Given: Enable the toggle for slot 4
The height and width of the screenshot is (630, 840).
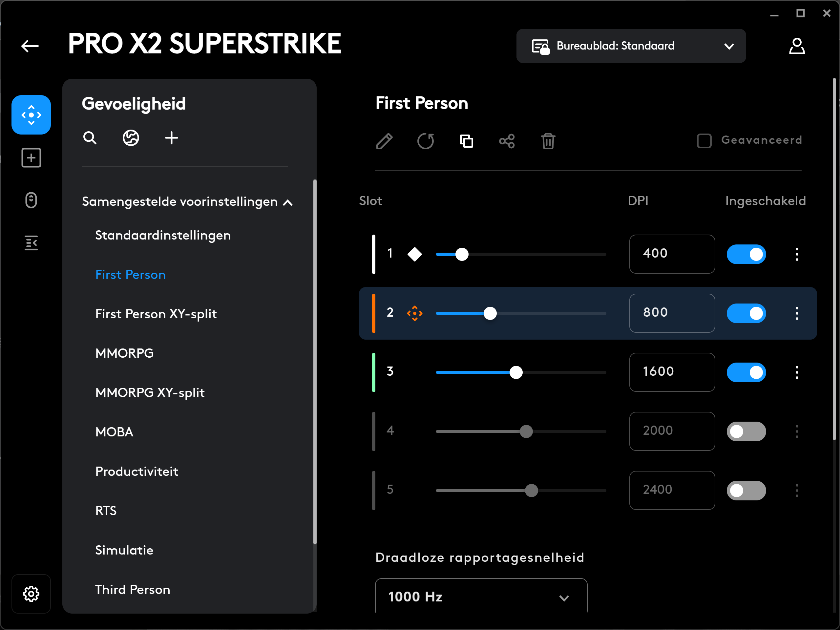Looking at the screenshot, I should (x=746, y=431).
